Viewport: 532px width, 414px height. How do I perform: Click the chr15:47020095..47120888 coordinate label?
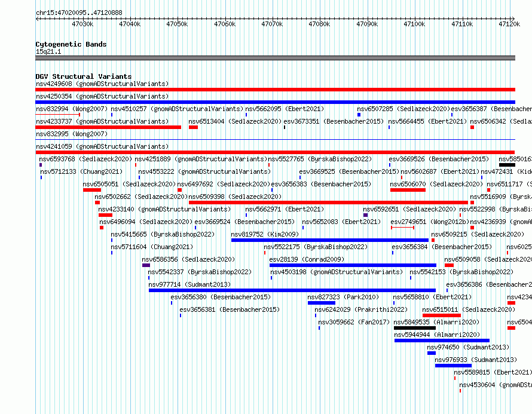[79, 13]
